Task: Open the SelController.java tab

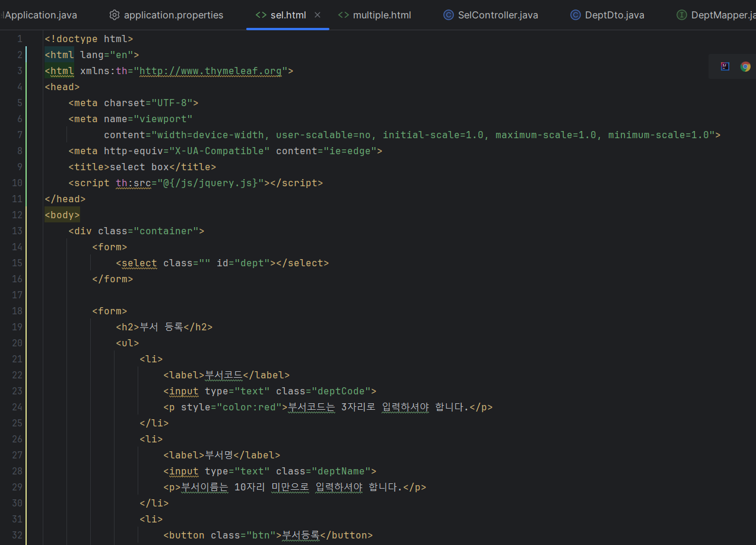Action: pos(491,15)
